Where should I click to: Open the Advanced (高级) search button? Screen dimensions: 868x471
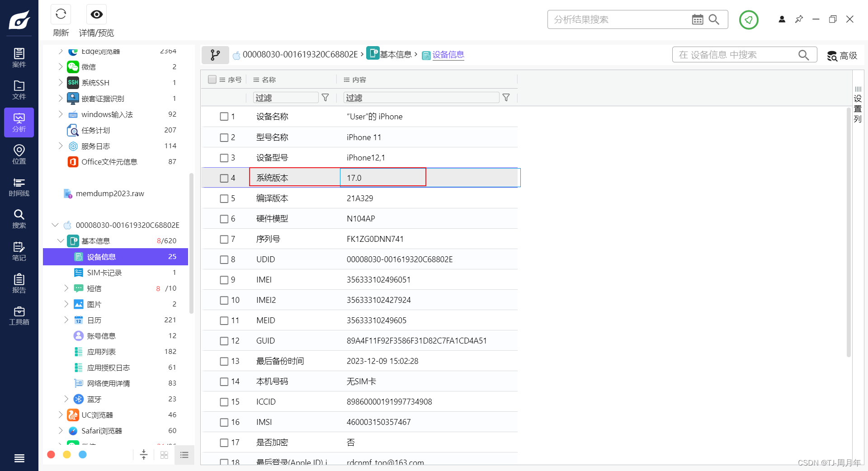tap(842, 56)
